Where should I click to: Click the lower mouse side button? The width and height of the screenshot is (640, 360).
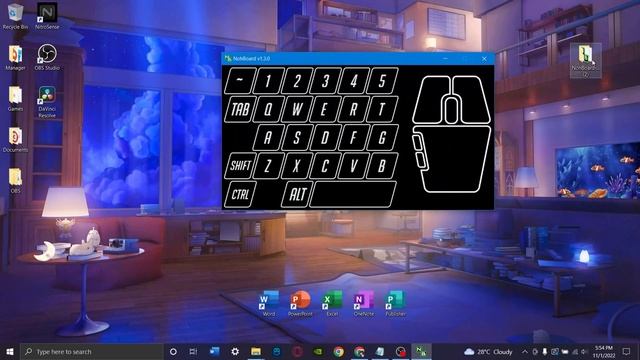coord(421,160)
